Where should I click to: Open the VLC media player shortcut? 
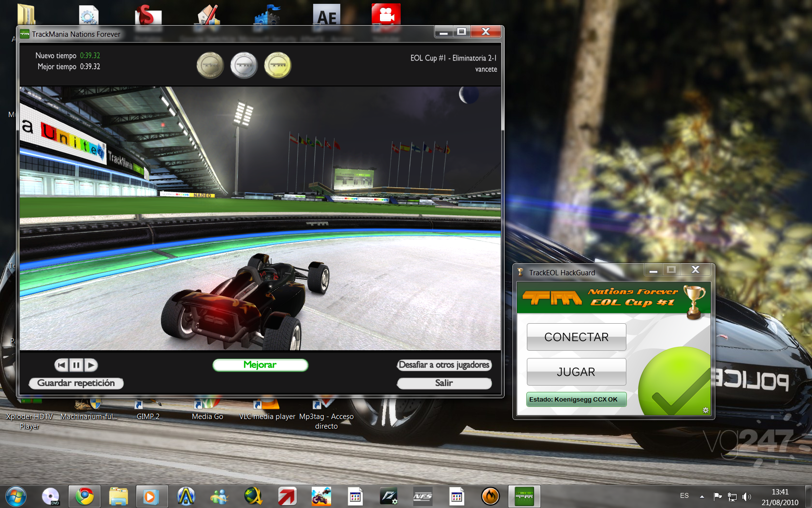click(x=267, y=409)
